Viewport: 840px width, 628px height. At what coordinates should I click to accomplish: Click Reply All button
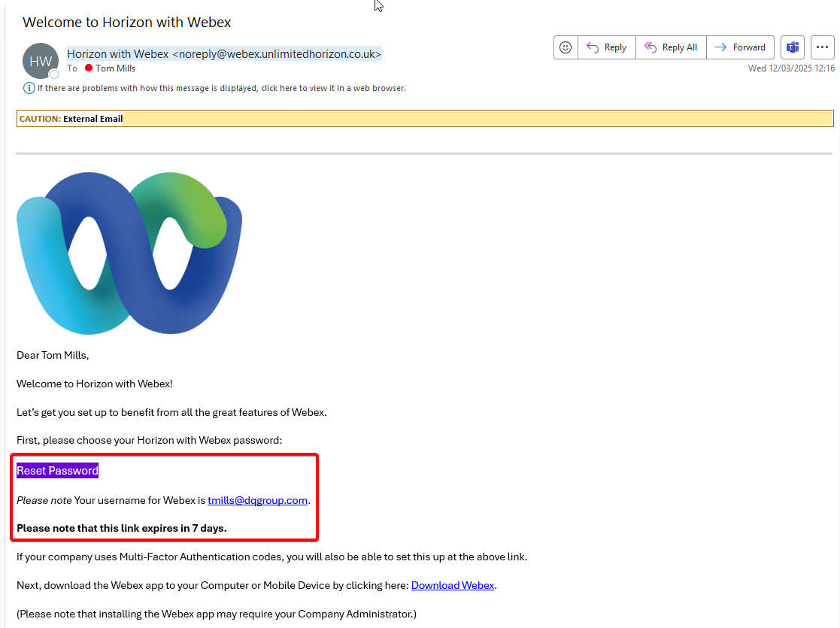671,47
